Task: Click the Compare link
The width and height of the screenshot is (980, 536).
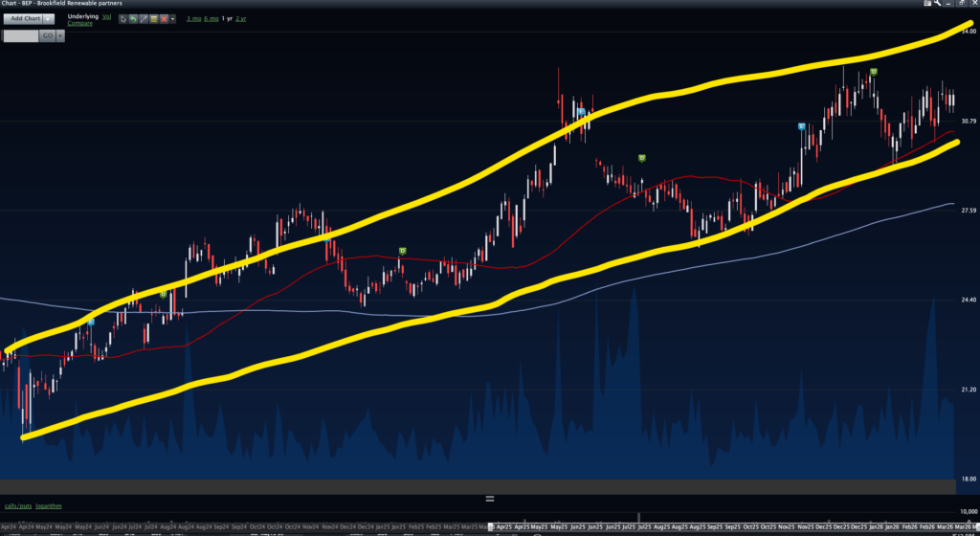Action: tap(79, 24)
